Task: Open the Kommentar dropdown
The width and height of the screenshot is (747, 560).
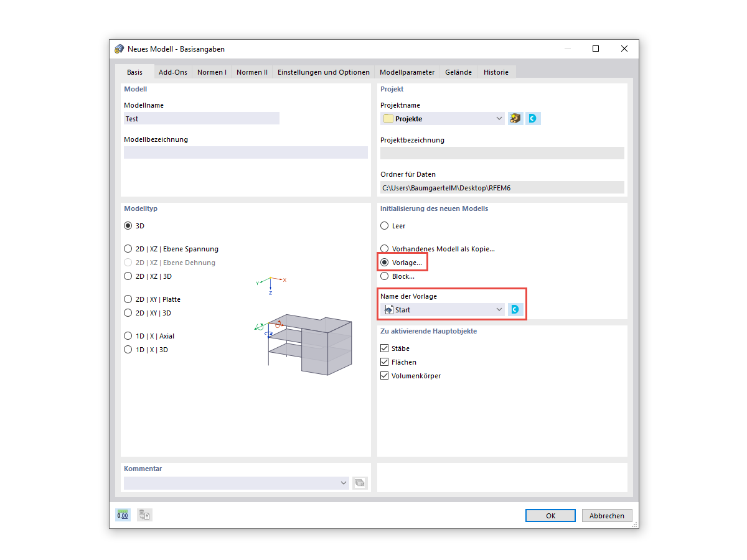Action: point(343,482)
